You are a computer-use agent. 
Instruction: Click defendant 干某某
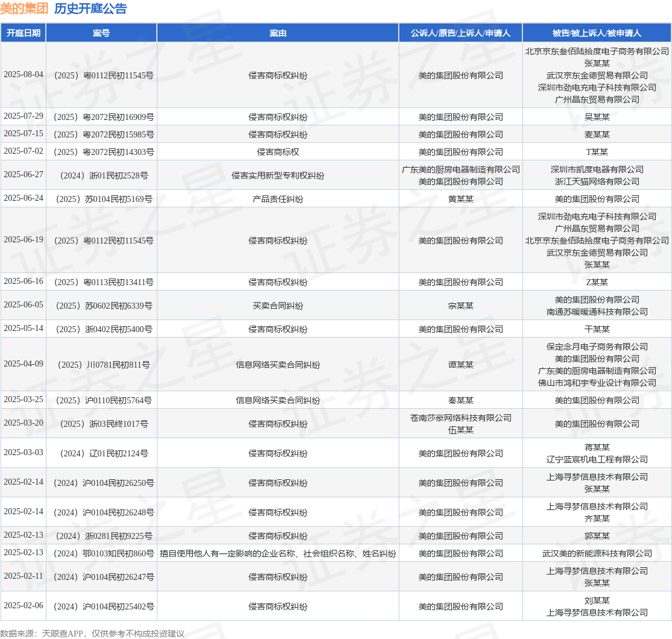point(597,329)
